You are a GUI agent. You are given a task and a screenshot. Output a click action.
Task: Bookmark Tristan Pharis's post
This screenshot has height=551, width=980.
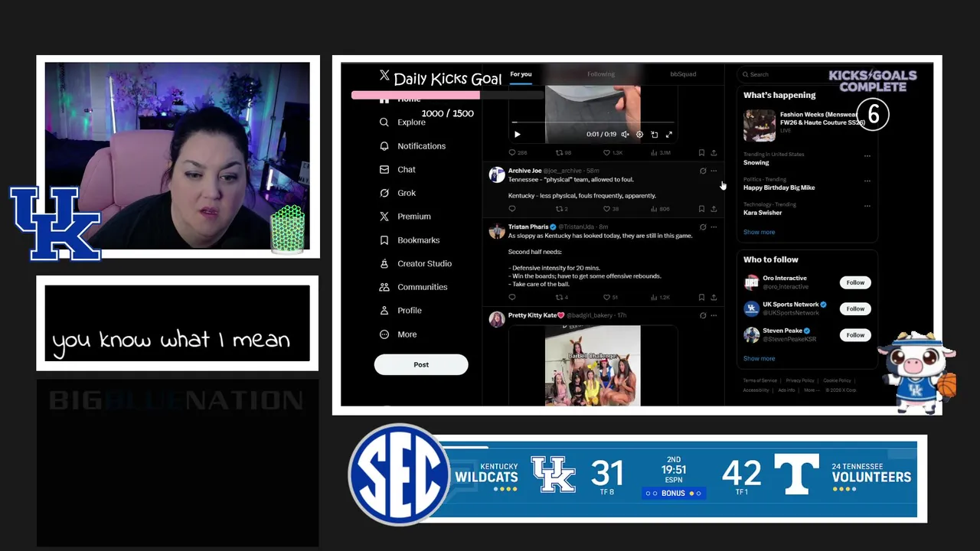[x=701, y=297]
